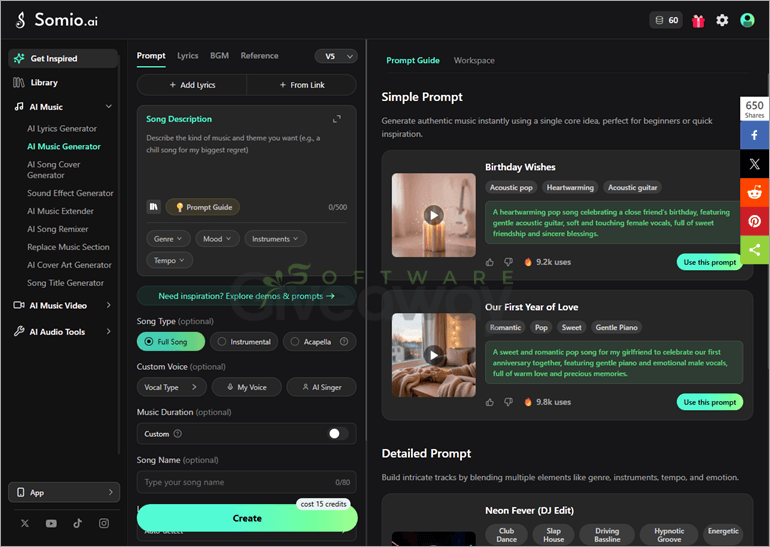Click Need inspiration explore demos link

[246, 296]
